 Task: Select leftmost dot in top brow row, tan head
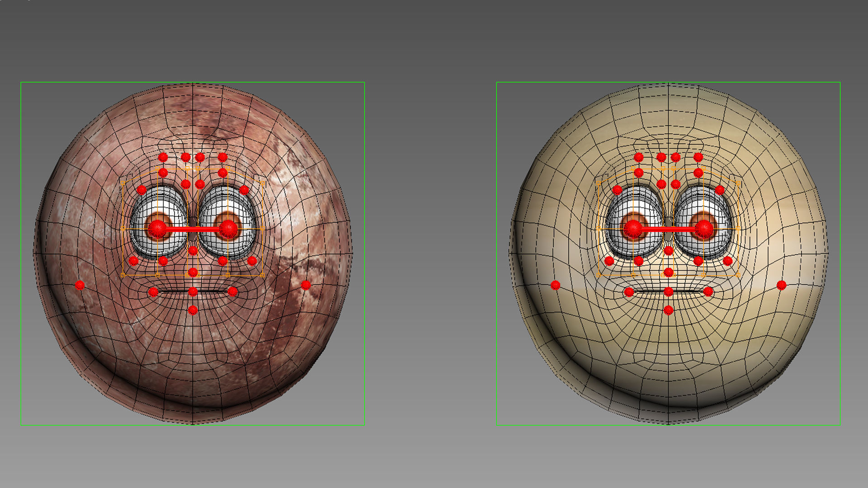click(639, 157)
